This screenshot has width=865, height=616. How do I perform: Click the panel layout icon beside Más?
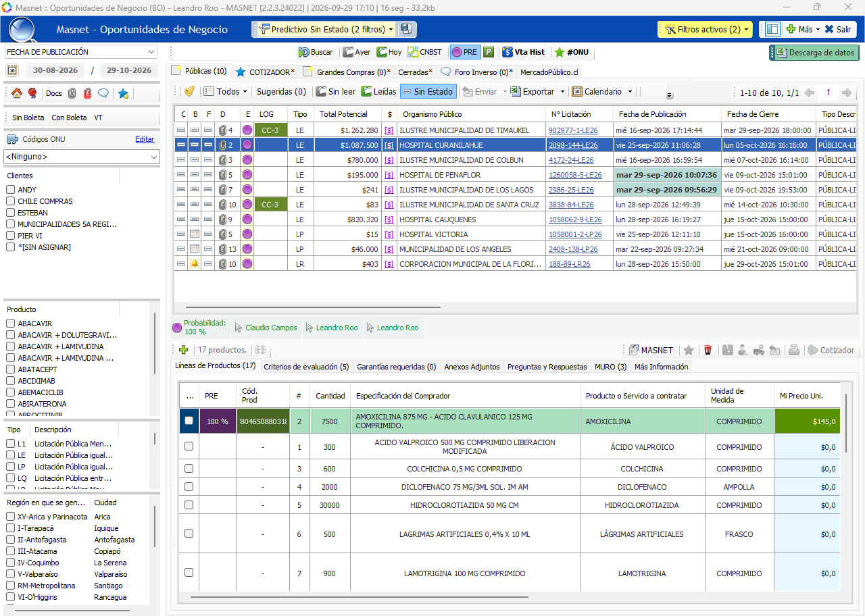(772, 29)
